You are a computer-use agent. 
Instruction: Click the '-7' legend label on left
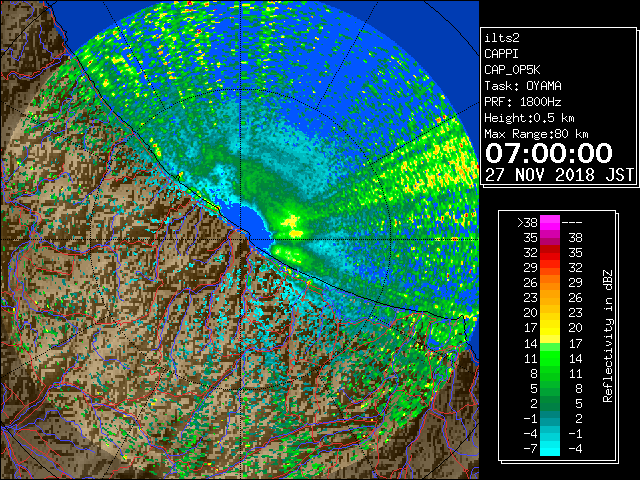click(530, 448)
